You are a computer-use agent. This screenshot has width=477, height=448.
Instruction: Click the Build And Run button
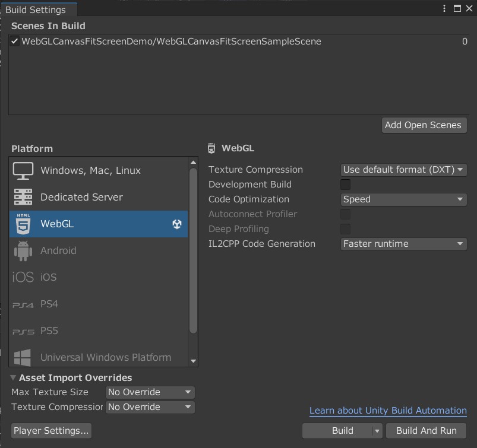click(x=426, y=431)
